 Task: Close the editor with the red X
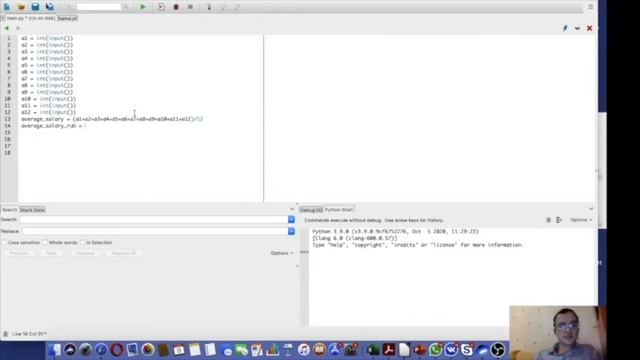pyautogui.click(x=589, y=28)
